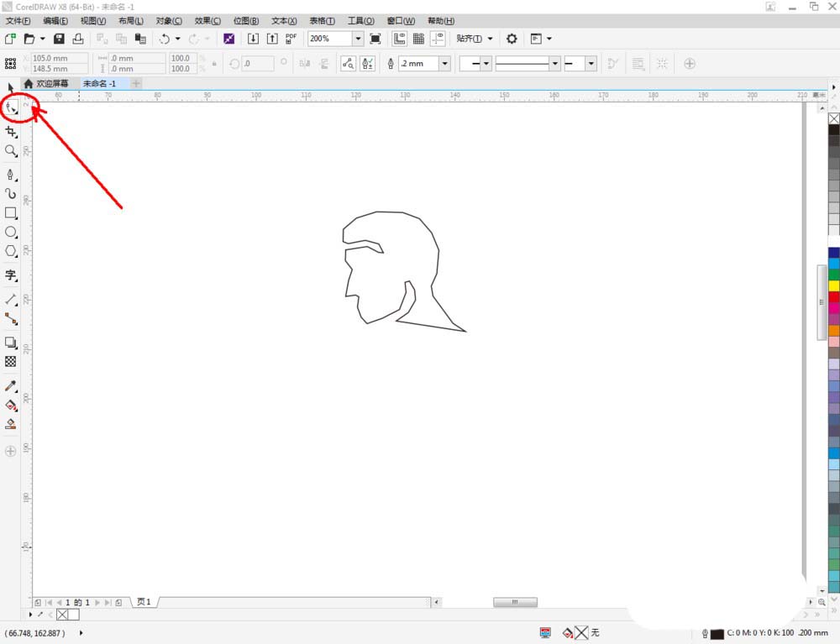Click the Export icon

click(x=272, y=39)
